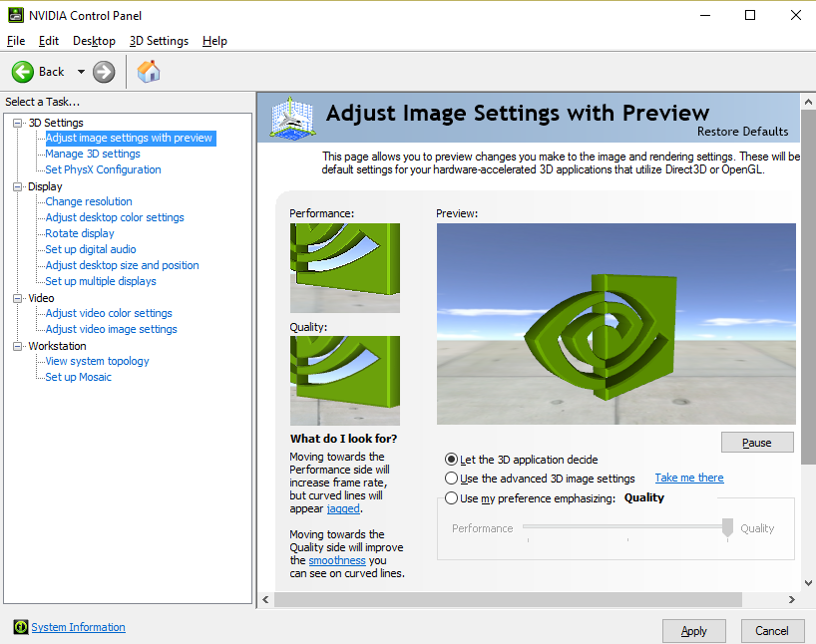Open View system topology
The image size is (816, 644).
pos(97,361)
